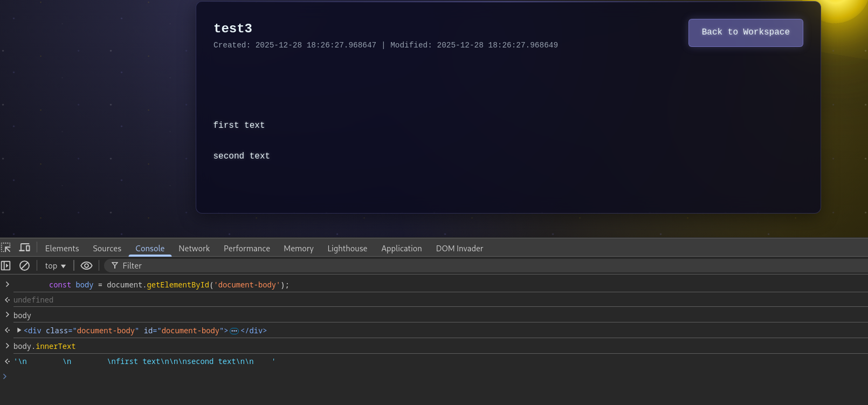Open the Sources tab
The width and height of the screenshot is (868, 405).
point(107,249)
